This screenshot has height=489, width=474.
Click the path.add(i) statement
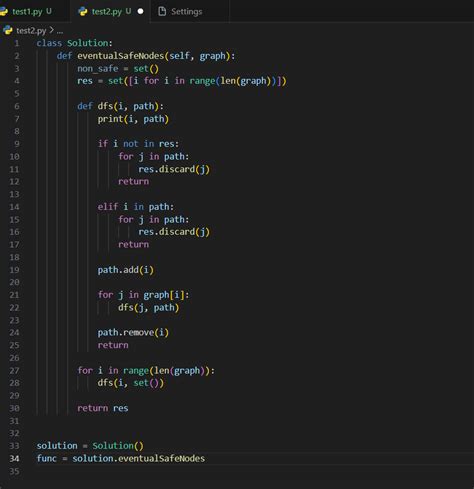click(126, 270)
